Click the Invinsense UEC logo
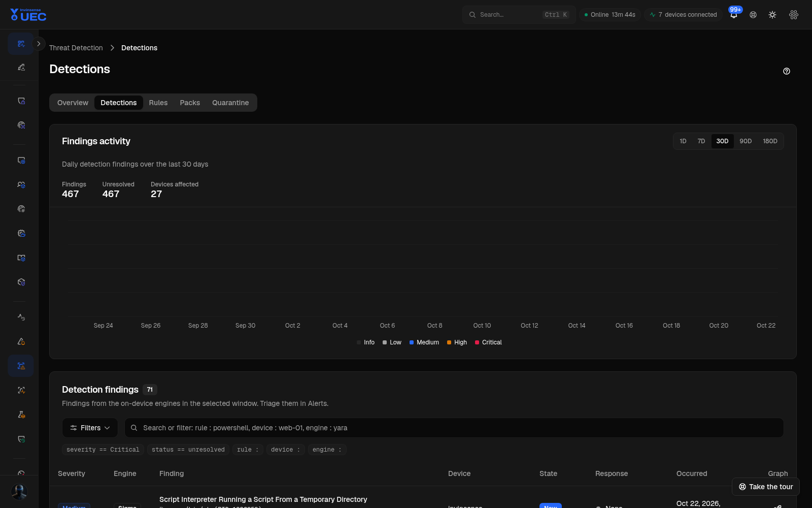812x508 pixels. tap(28, 15)
